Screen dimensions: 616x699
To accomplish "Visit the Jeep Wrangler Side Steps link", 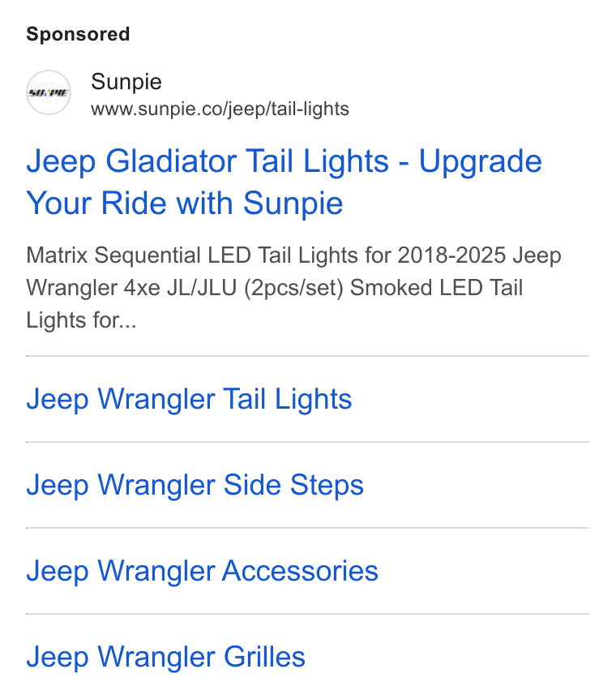I will 195,485.
